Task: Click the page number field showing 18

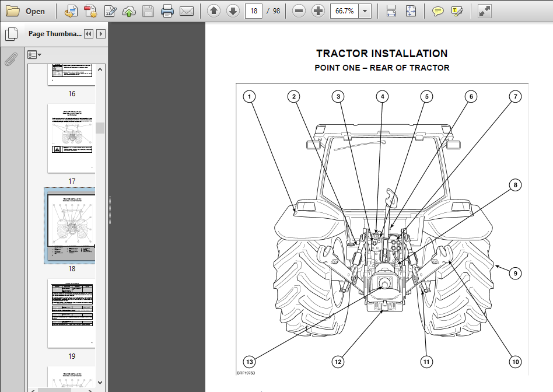Action: [x=254, y=11]
